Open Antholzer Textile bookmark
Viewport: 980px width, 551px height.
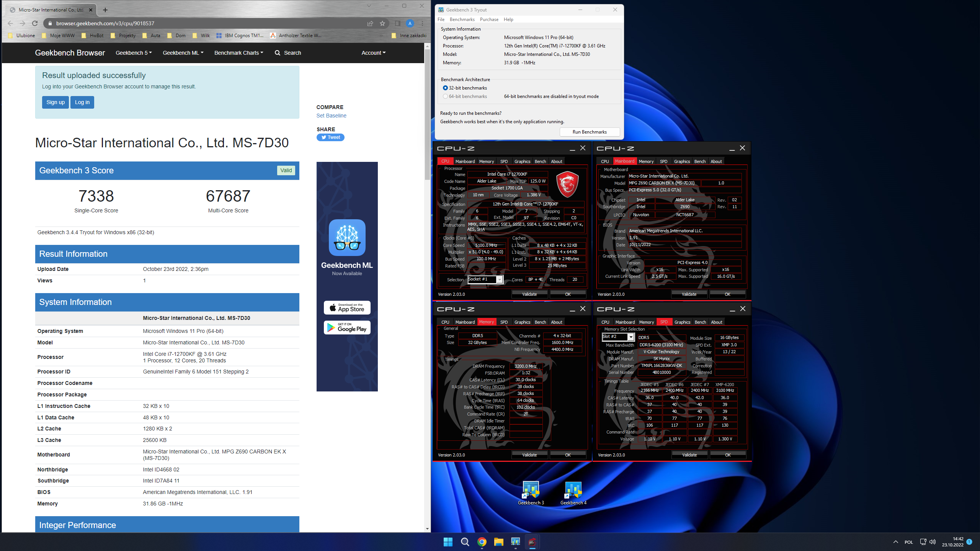point(296,36)
